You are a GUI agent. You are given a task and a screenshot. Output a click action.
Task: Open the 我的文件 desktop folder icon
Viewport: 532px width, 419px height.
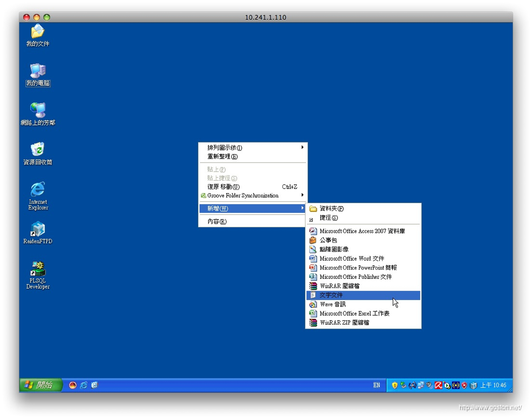pyautogui.click(x=37, y=35)
